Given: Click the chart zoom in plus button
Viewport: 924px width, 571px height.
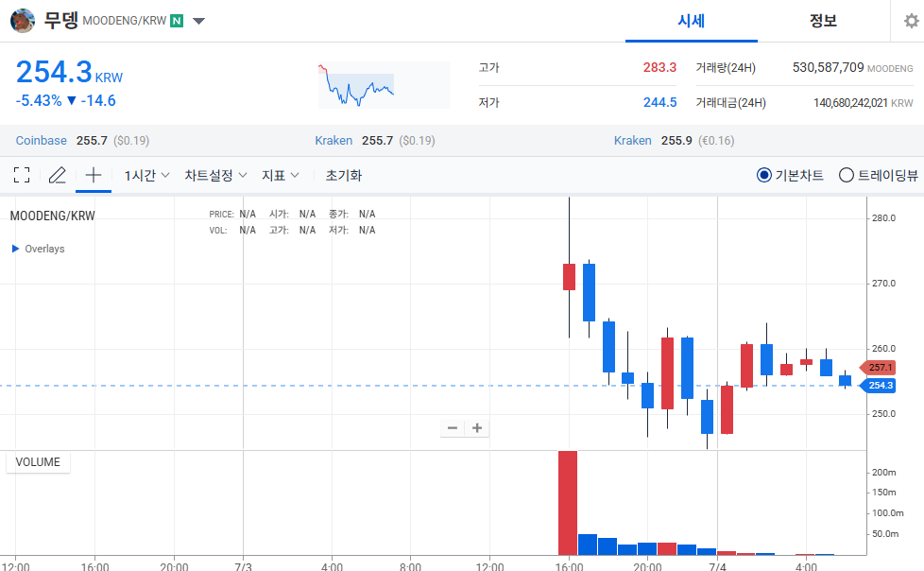Looking at the screenshot, I should 477,427.
